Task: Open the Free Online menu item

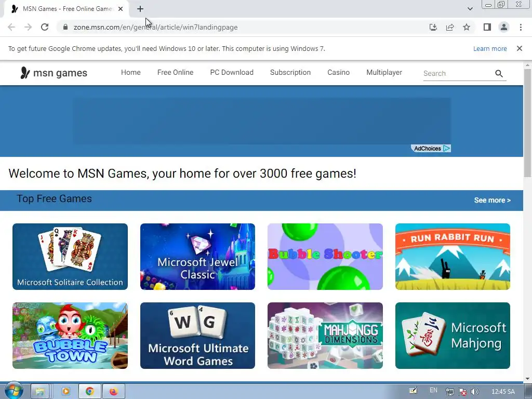Action: [176, 72]
